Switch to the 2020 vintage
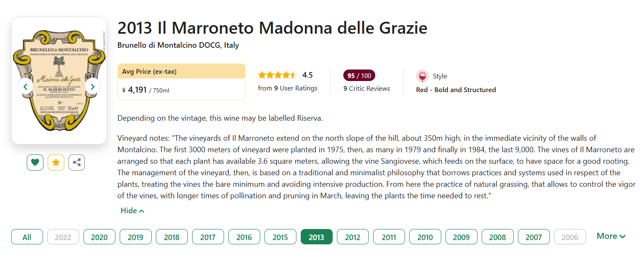Screen dimensions: 644x258 99,237
